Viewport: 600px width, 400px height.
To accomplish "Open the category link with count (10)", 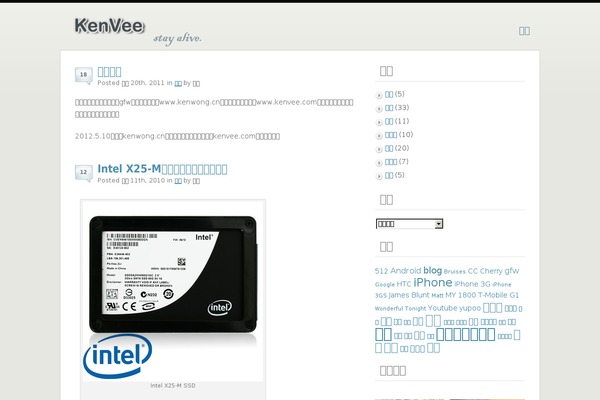I will [x=391, y=135].
